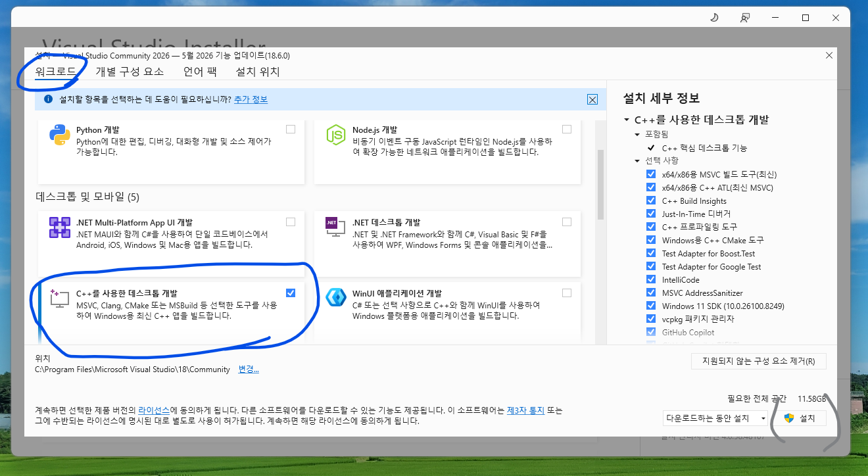Click the Node.js 개발 workload icon
The height and width of the screenshot is (476, 868).
(x=336, y=135)
